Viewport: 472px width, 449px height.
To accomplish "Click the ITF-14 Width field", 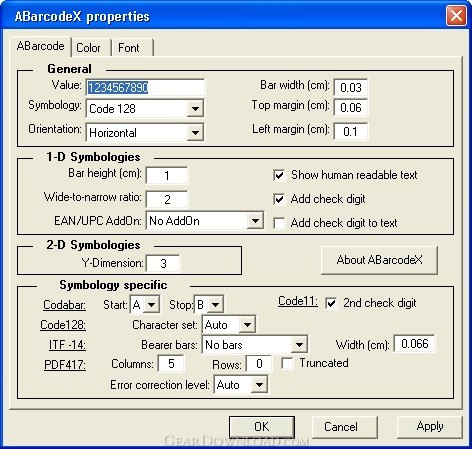I will click(x=415, y=344).
